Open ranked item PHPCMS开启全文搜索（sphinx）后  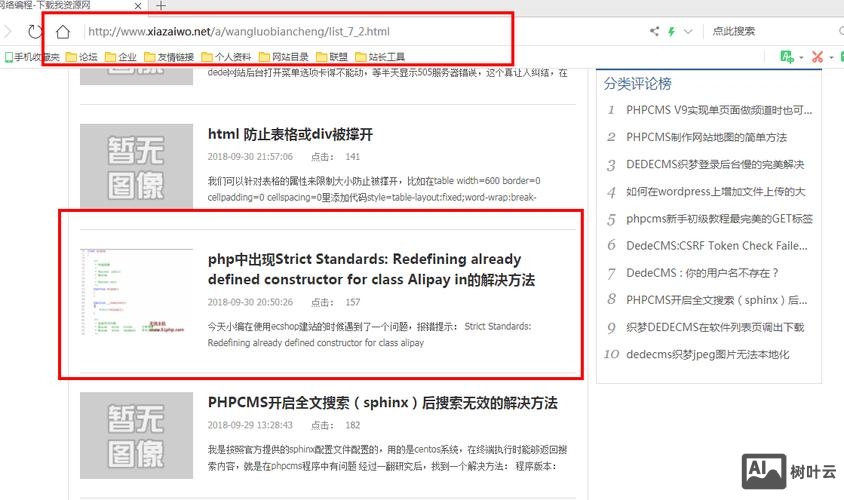tap(716, 300)
